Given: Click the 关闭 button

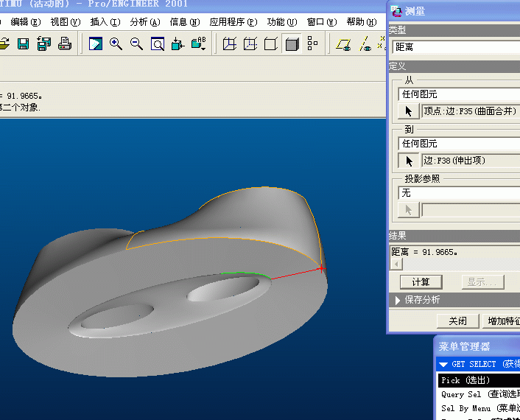Looking at the screenshot, I should tap(457, 321).
